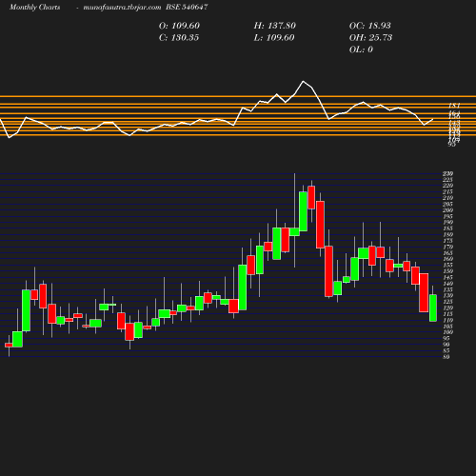Select the close value 'C: 130.35'
Screen dimensions: 476x476
pos(179,38)
